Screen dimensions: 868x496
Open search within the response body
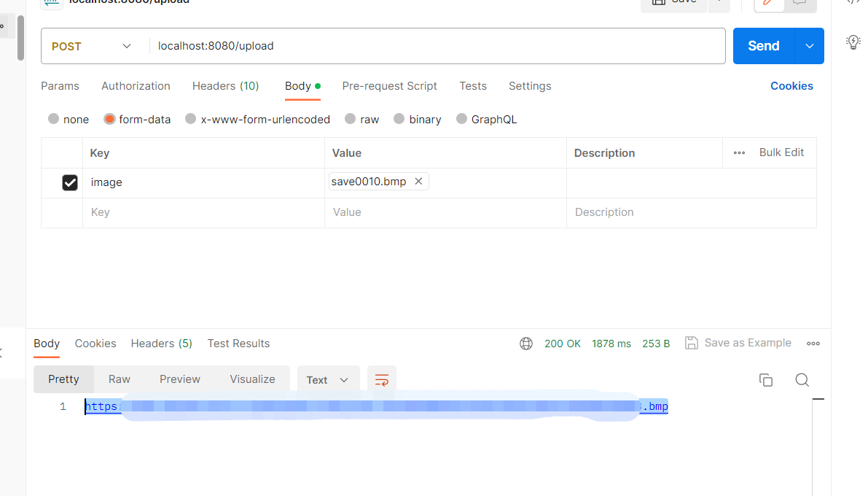(x=802, y=380)
